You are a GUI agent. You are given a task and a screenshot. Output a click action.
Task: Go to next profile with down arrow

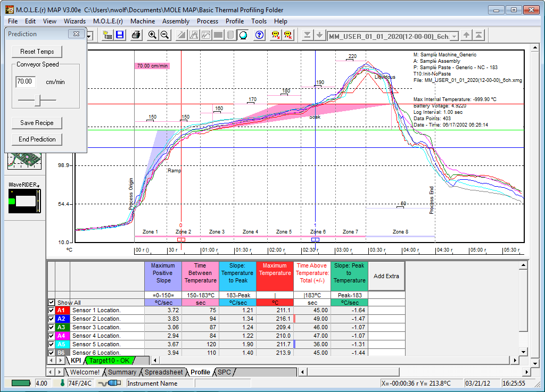point(319,35)
